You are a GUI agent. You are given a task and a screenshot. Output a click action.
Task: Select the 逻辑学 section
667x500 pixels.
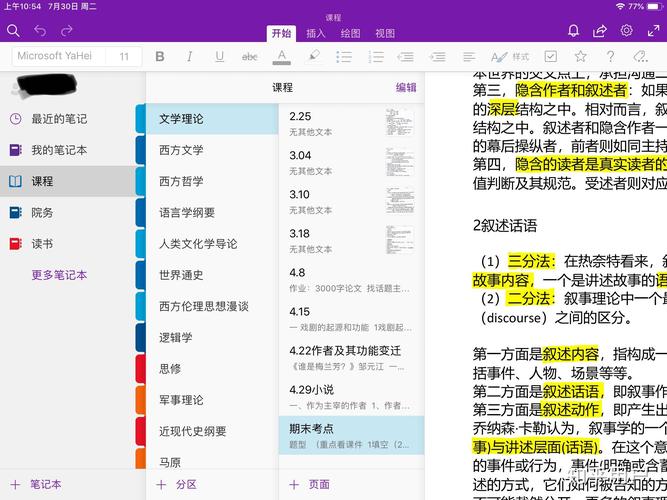click(212, 337)
